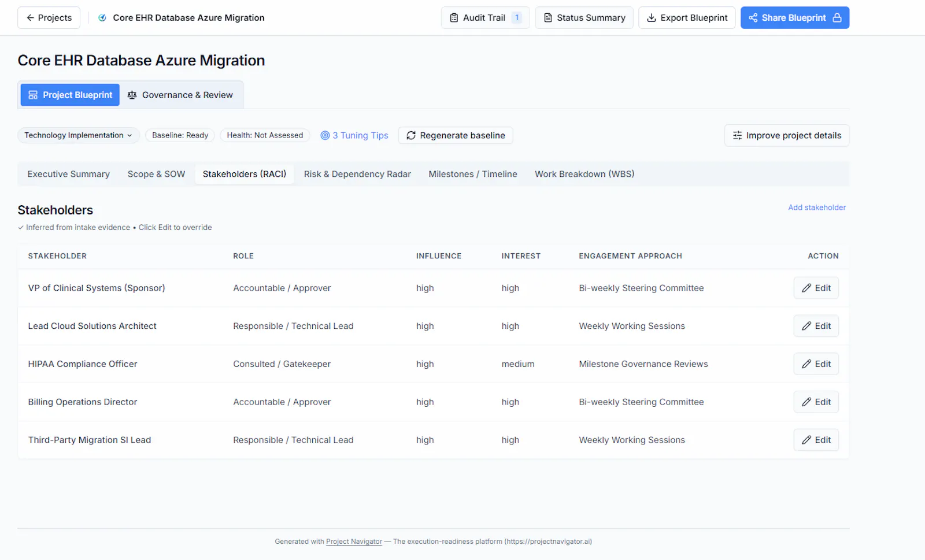Screen dimensions: 925x560
Task: Click 'Billing Operations Director' name
Action: pos(83,402)
